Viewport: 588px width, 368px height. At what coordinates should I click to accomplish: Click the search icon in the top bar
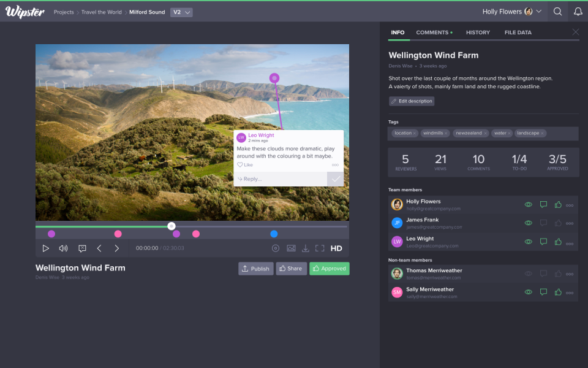pyautogui.click(x=557, y=11)
